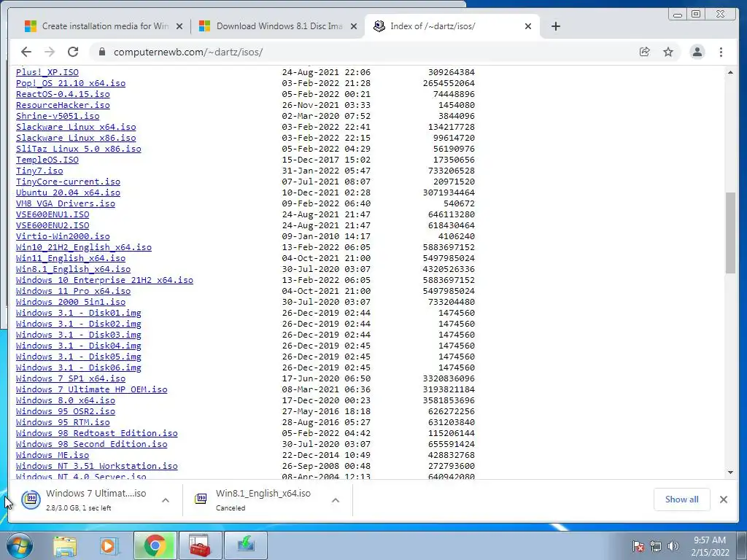Open Win10_21H2_English_x64.iso link
The width and height of the screenshot is (747, 560).
pyautogui.click(x=84, y=248)
